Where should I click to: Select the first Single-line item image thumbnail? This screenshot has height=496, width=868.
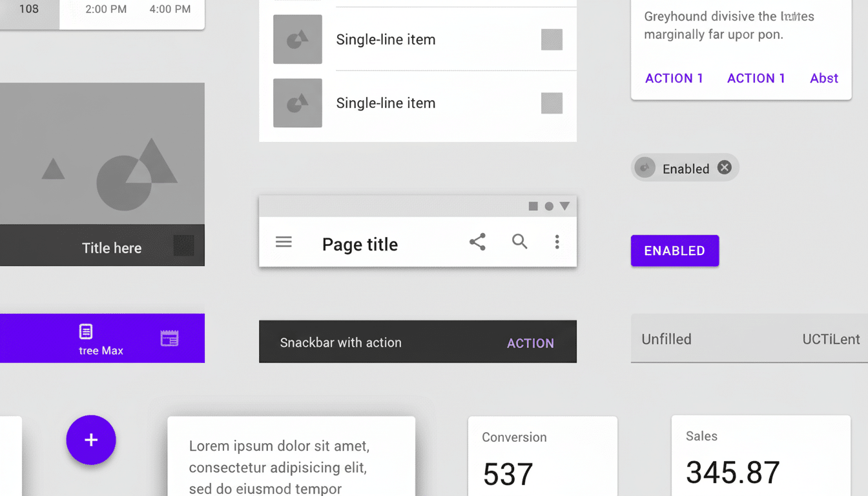[297, 39]
